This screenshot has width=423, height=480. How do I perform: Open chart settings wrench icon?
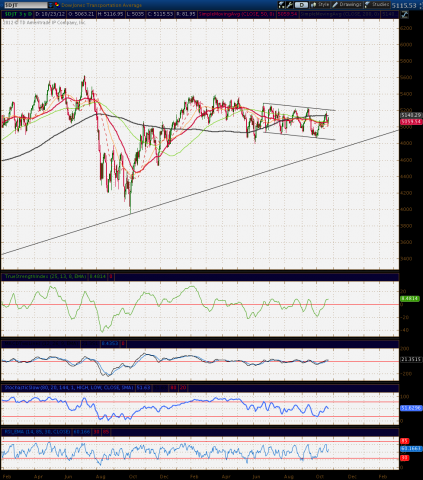coord(289,5)
